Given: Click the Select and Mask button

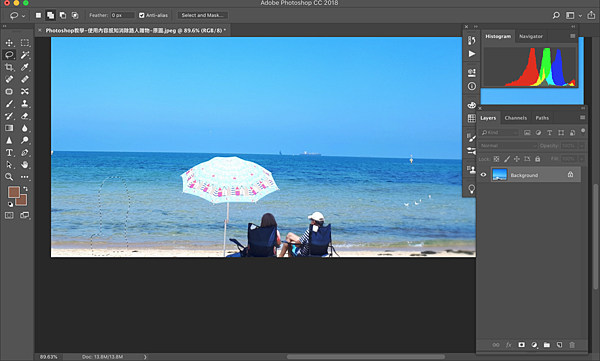Looking at the screenshot, I should (x=202, y=15).
